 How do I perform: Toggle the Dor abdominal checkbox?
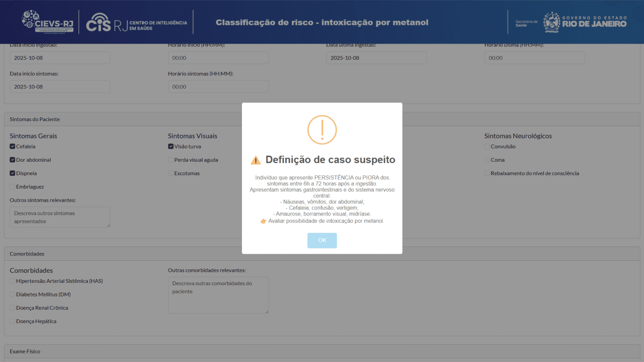12,160
